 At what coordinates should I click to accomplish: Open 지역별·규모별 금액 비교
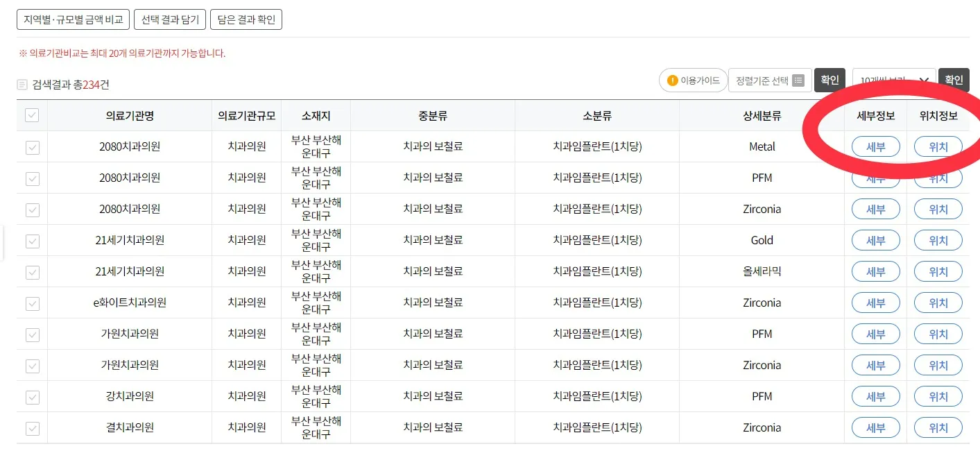pyautogui.click(x=73, y=19)
